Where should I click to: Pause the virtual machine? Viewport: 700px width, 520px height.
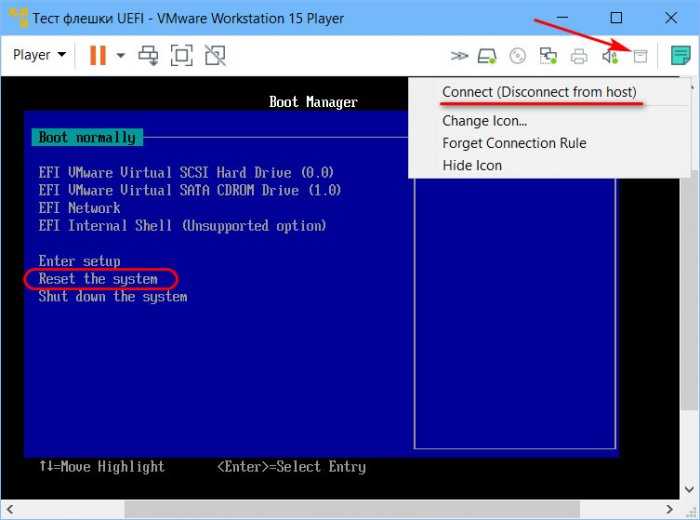(98, 55)
